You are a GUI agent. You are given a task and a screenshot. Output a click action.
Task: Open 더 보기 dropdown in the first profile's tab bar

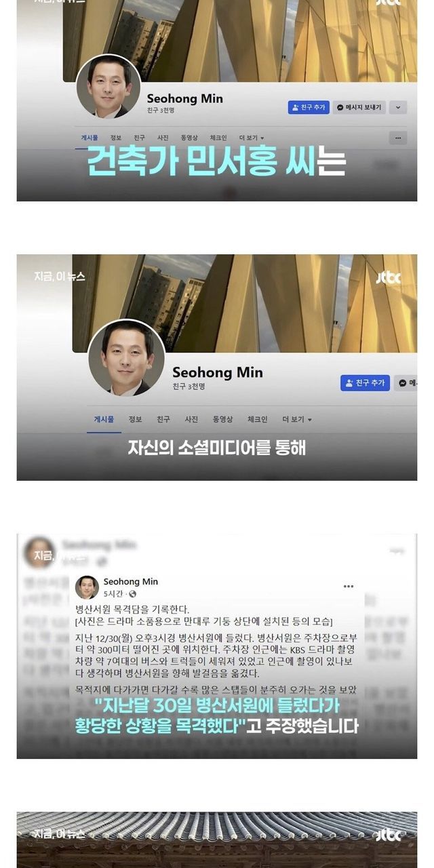[254, 138]
